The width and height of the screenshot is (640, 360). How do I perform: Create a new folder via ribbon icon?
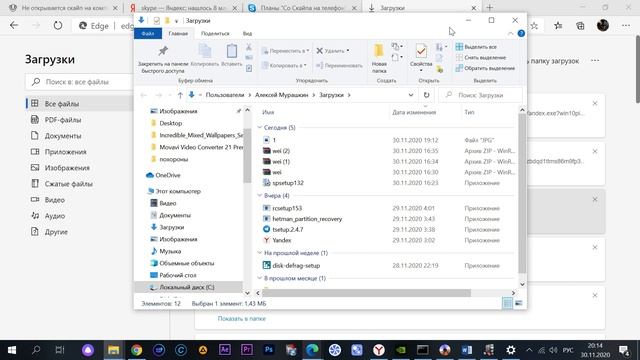click(379, 51)
